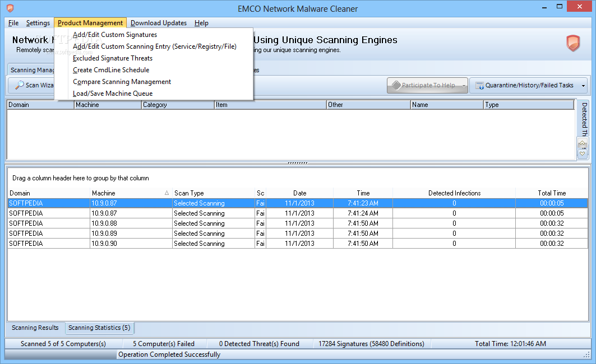This screenshot has height=364, width=596.
Task: Click the panel splitter grip dots
Action: tap(298, 163)
